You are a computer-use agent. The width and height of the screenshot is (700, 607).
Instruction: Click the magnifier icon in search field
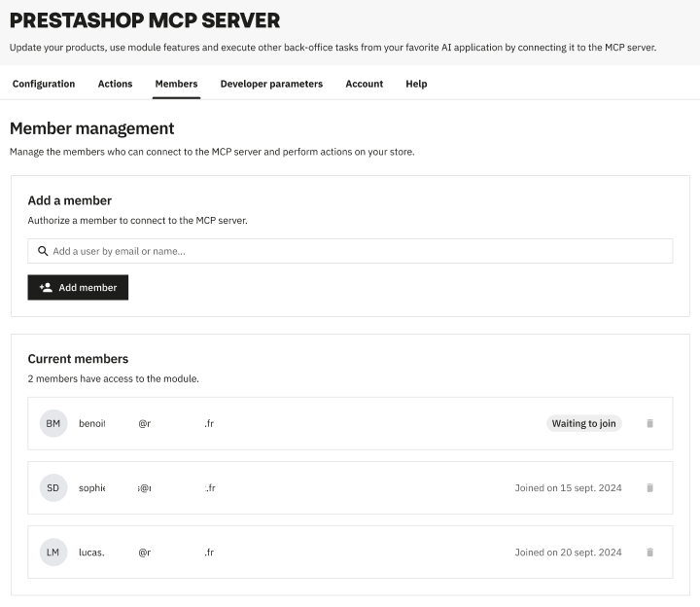43,251
